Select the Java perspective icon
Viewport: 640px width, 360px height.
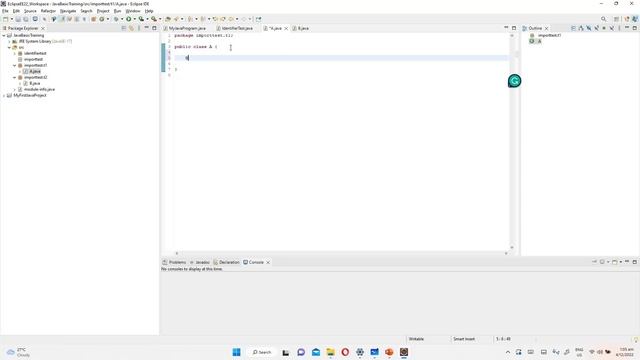tap(634, 19)
